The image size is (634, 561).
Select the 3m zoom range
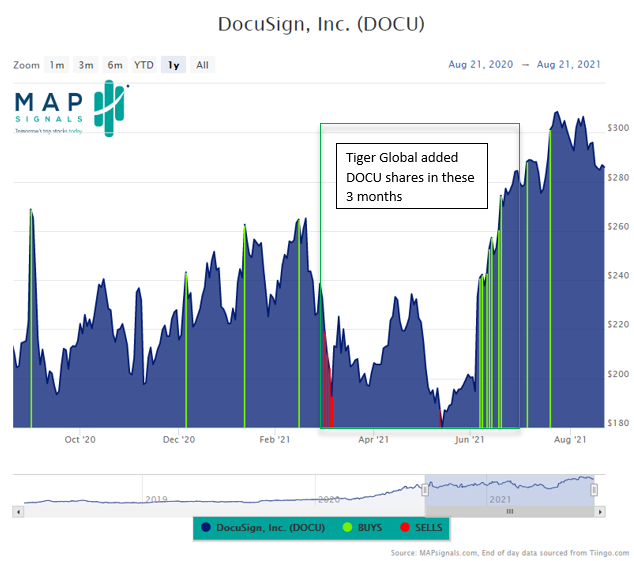coord(86,65)
